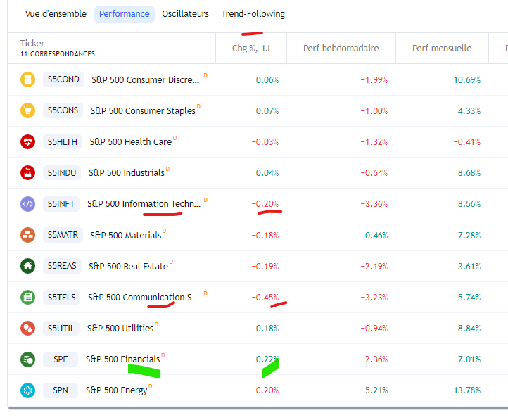Click the 10.69% monthly performance value
Viewport: 508px width, 420px height.
[x=467, y=80]
